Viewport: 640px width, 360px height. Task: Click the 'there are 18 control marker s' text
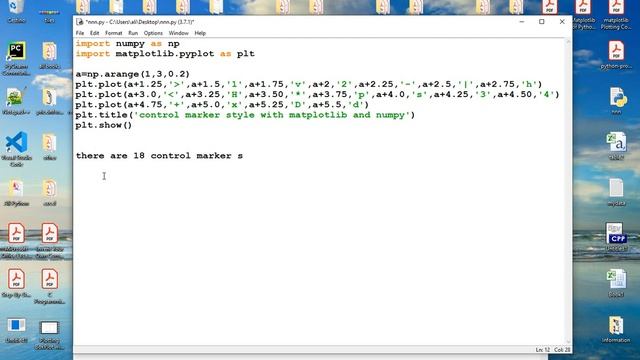pyautogui.click(x=159, y=156)
